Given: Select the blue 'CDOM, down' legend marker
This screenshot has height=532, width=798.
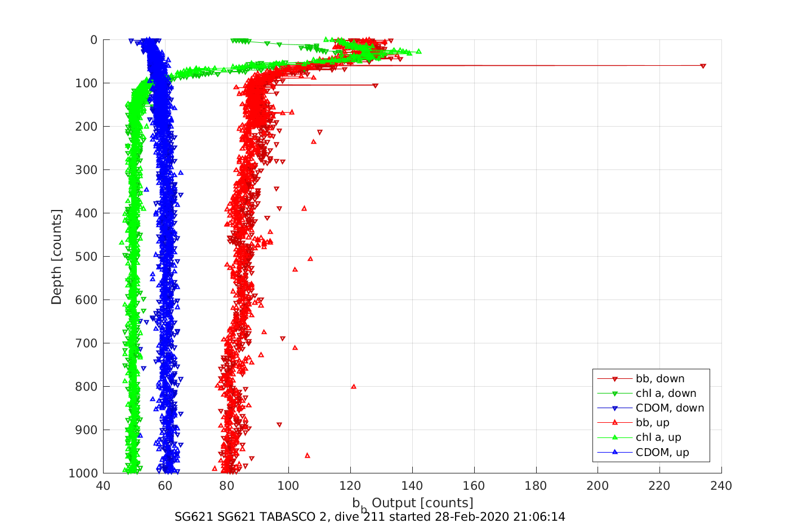Looking at the screenshot, I should [615, 408].
